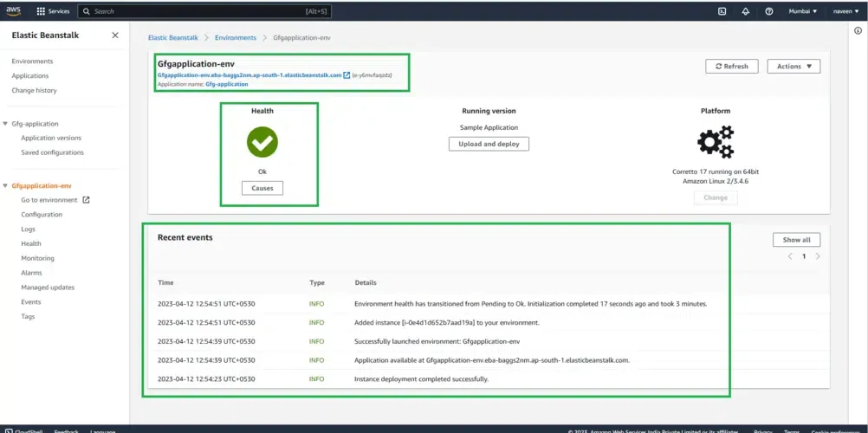Click the Change platform button

point(716,197)
